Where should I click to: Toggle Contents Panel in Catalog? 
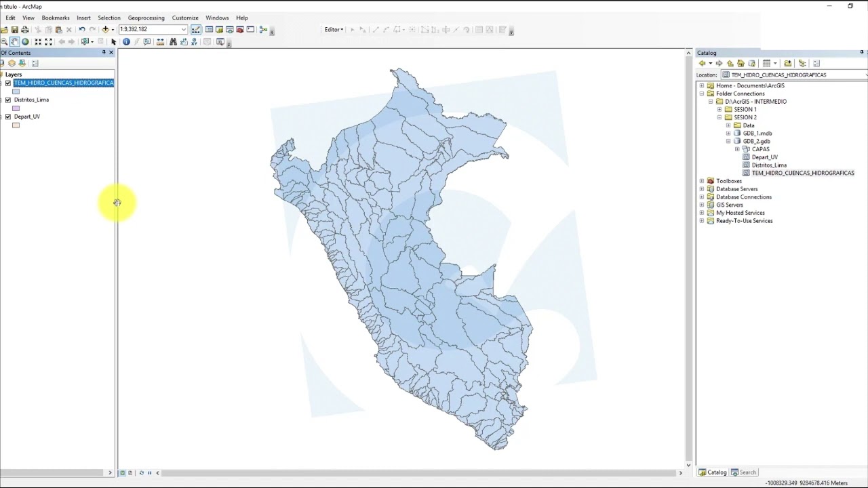click(x=802, y=63)
